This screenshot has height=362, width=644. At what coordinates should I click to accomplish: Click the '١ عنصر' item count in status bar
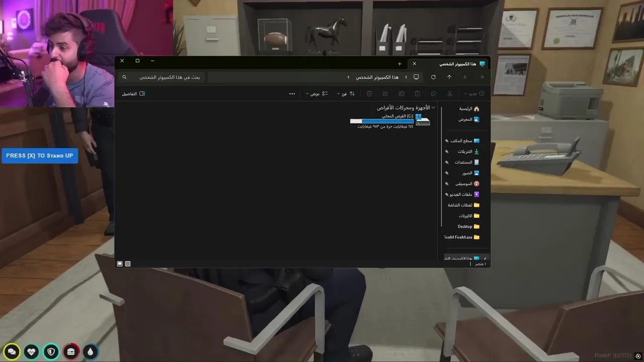(480, 263)
